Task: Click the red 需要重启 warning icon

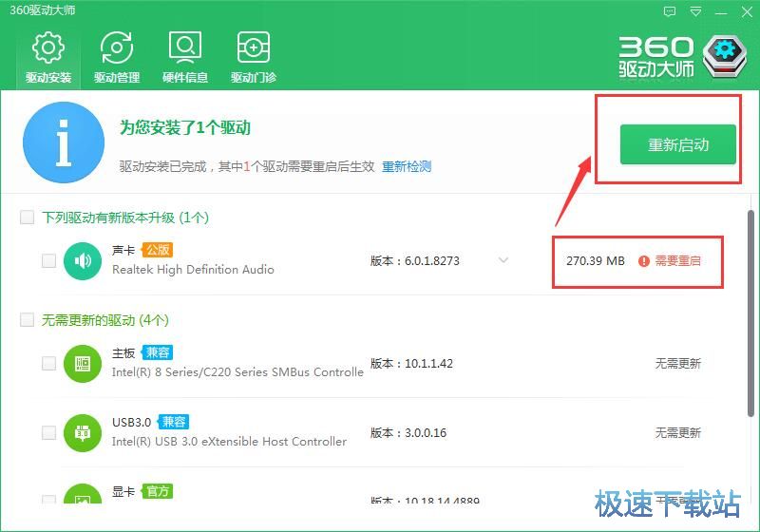Action: click(x=644, y=261)
